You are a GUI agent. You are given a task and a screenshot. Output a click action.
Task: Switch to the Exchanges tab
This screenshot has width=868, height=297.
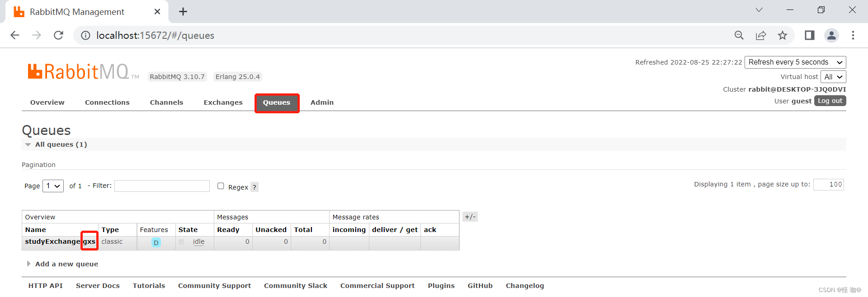point(223,102)
